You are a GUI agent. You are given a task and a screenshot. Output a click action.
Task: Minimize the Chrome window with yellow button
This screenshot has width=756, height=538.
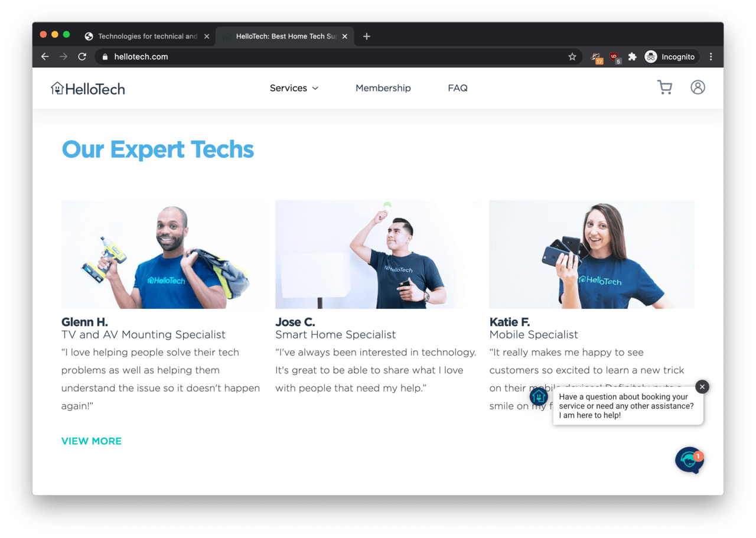coord(55,35)
